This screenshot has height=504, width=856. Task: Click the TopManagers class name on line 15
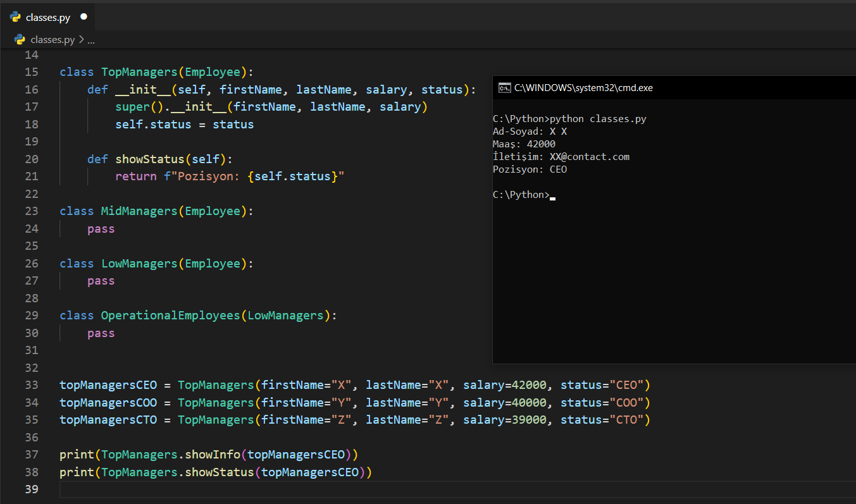(139, 72)
